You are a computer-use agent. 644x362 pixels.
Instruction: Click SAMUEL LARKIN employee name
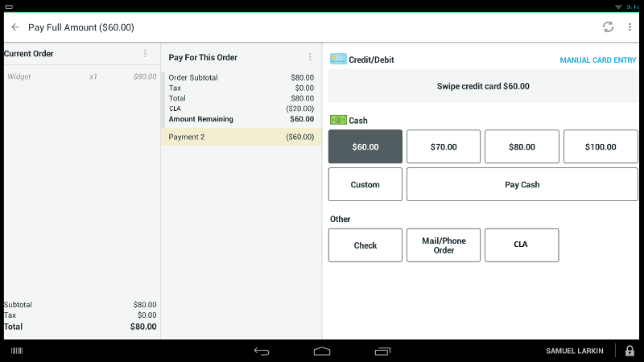[x=574, y=351]
